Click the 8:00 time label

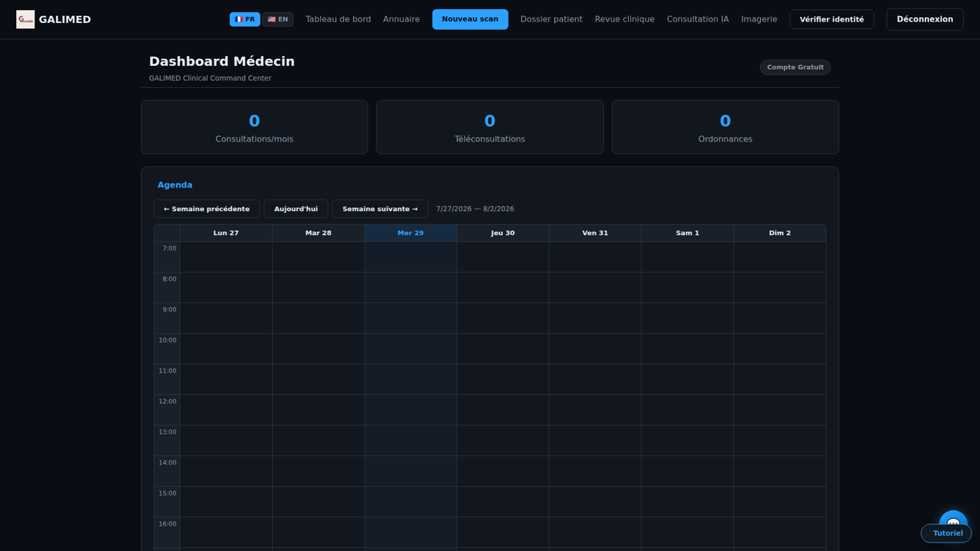(x=169, y=279)
